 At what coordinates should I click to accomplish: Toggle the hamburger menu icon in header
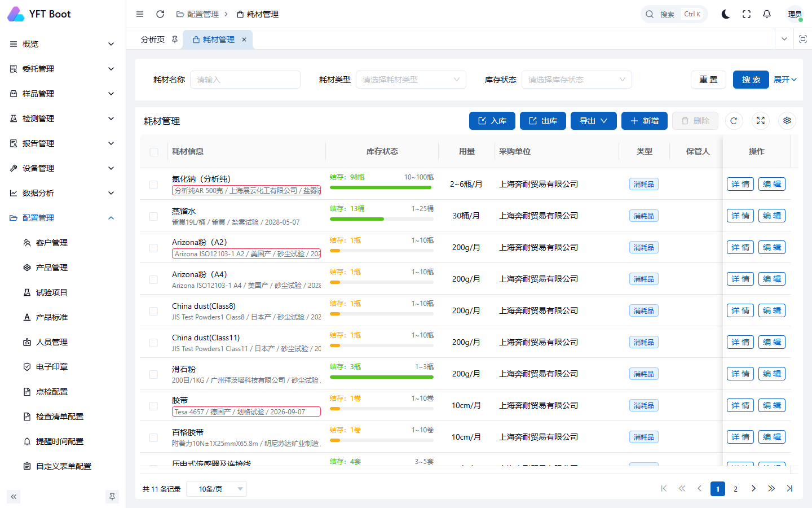tap(140, 14)
